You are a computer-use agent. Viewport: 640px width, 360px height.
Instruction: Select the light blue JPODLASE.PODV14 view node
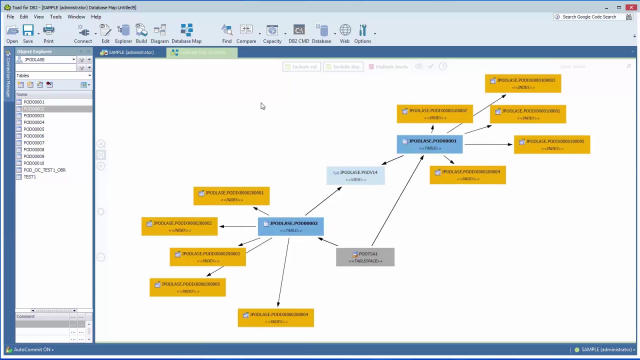coord(356,176)
